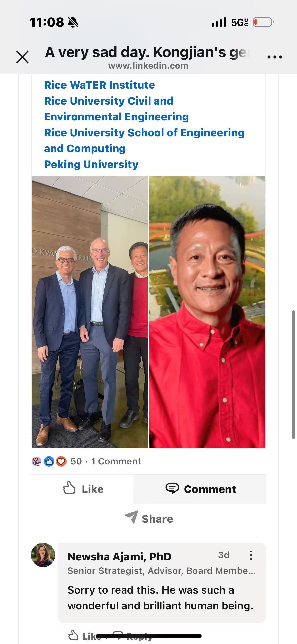View the group photo of three men

90,312
